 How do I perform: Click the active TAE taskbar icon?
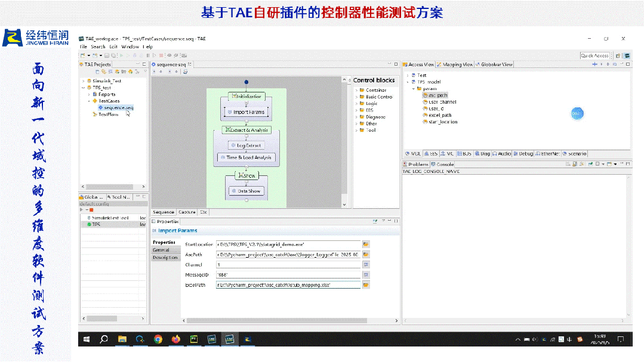[x=229, y=339]
